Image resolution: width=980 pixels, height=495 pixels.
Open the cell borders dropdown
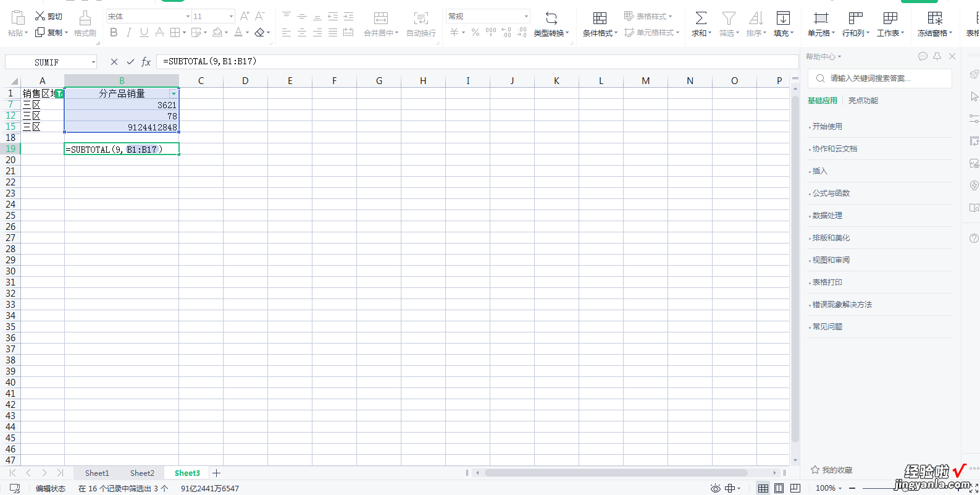point(184,33)
